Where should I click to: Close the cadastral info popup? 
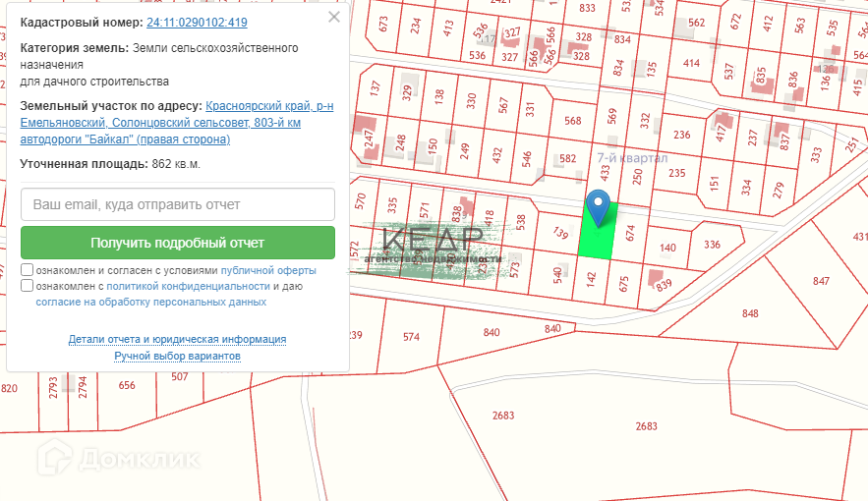(x=334, y=18)
